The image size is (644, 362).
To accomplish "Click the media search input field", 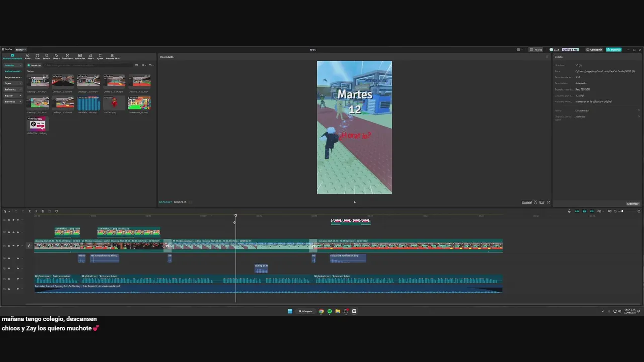I will (x=89, y=65).
